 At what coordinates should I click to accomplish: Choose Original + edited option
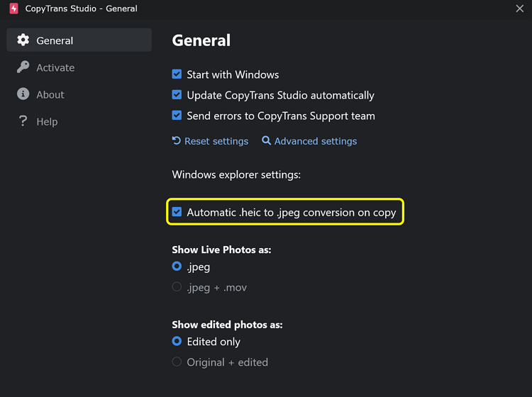pyautogui.click(x=177, y=362)
